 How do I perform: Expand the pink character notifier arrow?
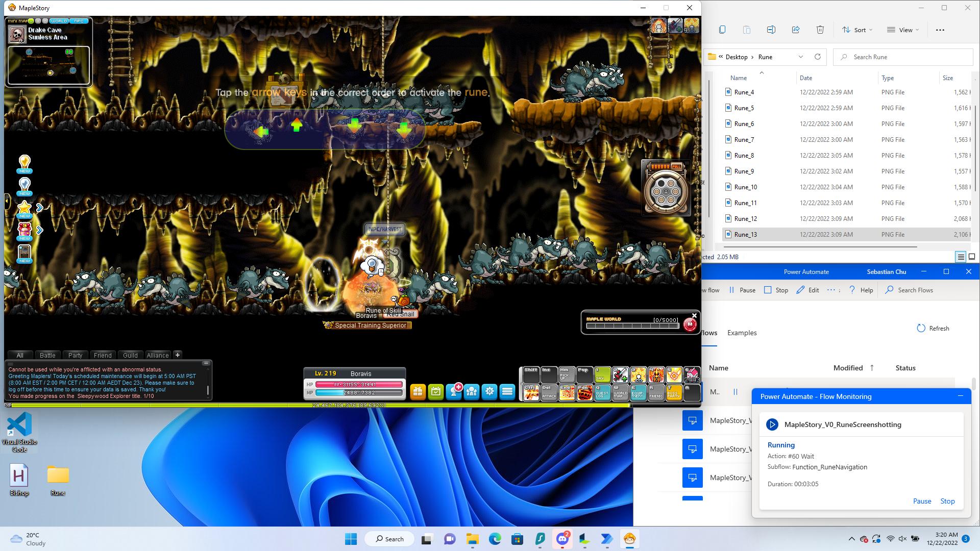[40, 230]
